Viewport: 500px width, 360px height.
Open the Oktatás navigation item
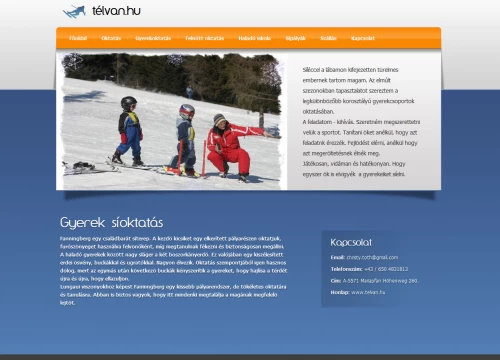(x=111, y=38)
